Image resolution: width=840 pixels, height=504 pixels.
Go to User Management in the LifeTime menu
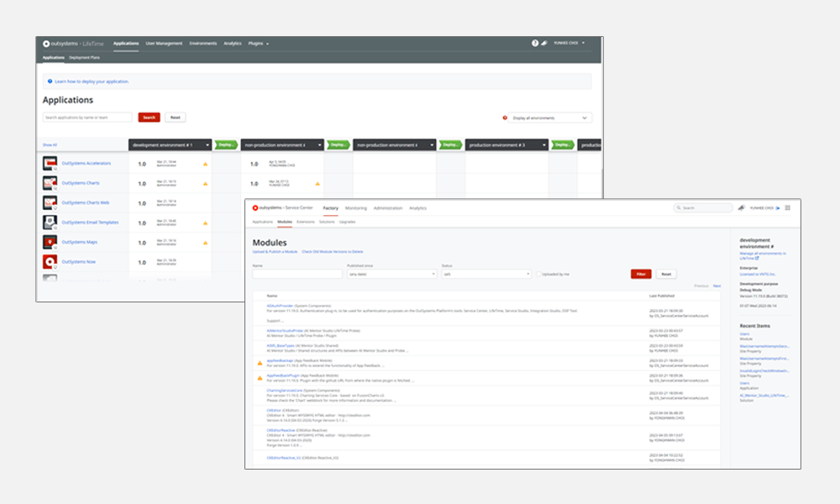click(164, 44)
